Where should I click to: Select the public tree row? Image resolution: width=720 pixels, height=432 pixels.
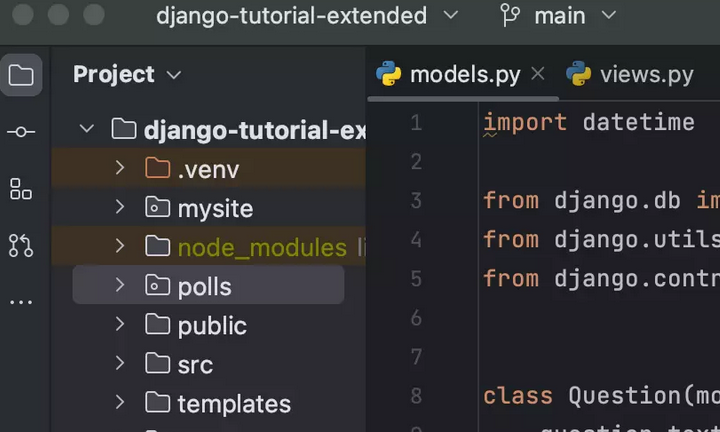[x=209, y=324]
